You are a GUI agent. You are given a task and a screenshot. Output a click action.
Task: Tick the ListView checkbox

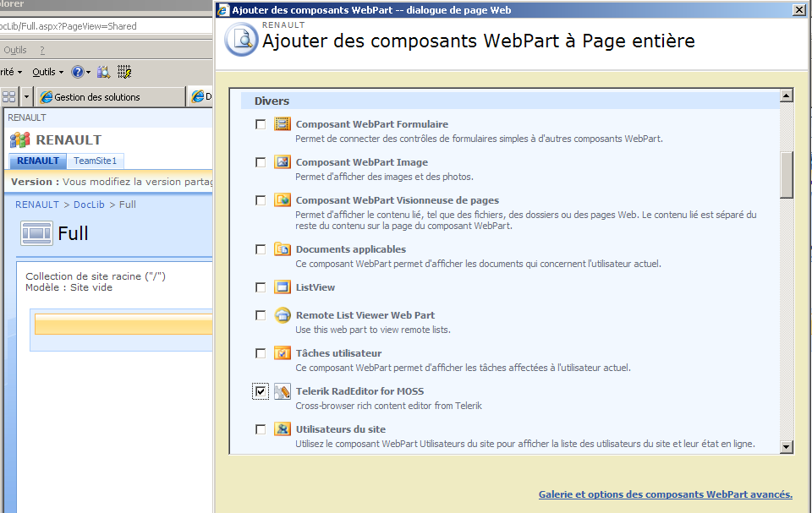click(261, 287)
